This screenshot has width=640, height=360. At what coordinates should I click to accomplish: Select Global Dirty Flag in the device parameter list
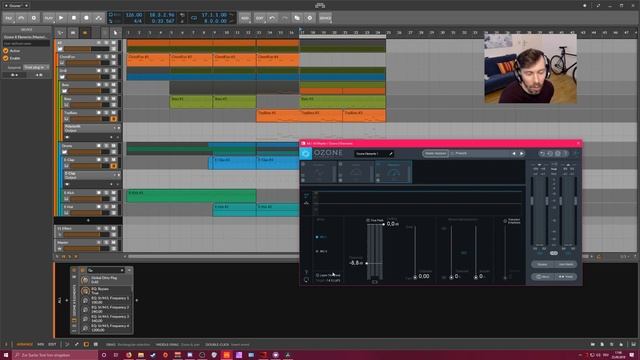pyautogui.click(x=107, y=280)
